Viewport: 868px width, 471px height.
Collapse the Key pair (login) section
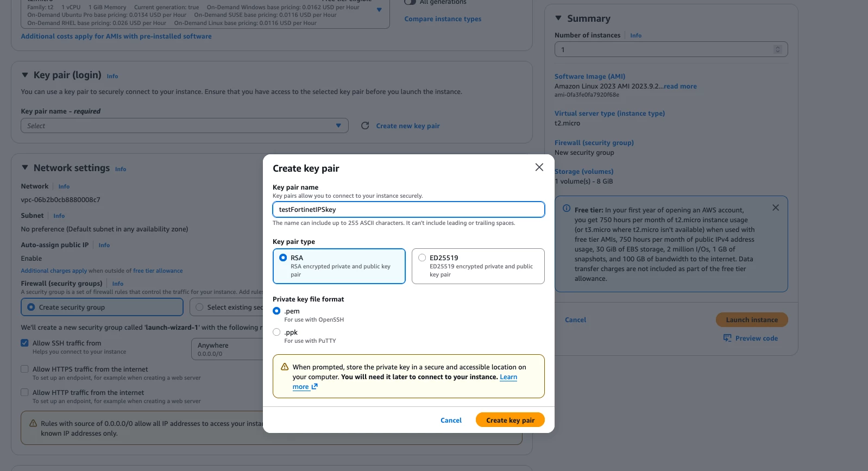(25, 75)
